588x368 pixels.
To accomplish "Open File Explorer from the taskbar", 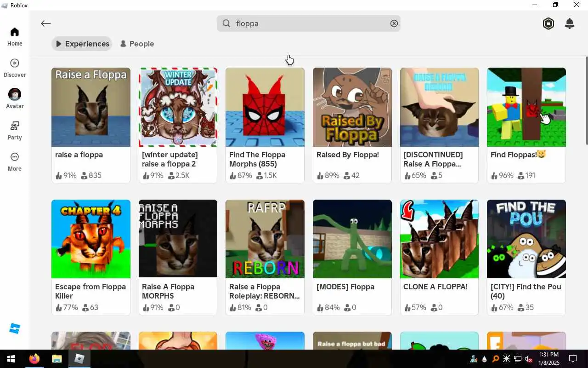I will 57,359.
